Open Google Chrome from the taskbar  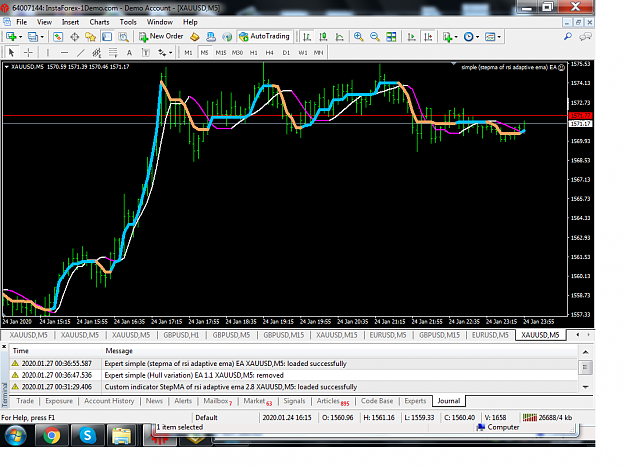(51, 435)
